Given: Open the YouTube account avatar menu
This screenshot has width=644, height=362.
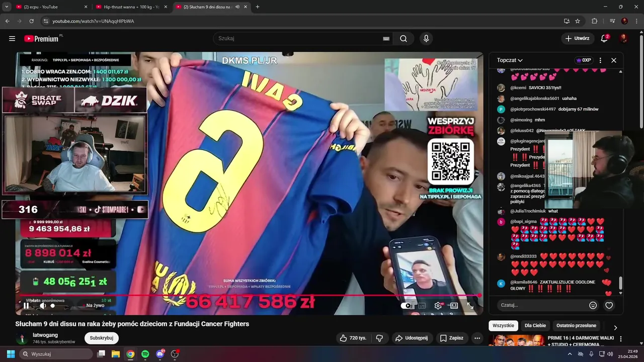Looking at the screenshot, I should pos(623,39).
